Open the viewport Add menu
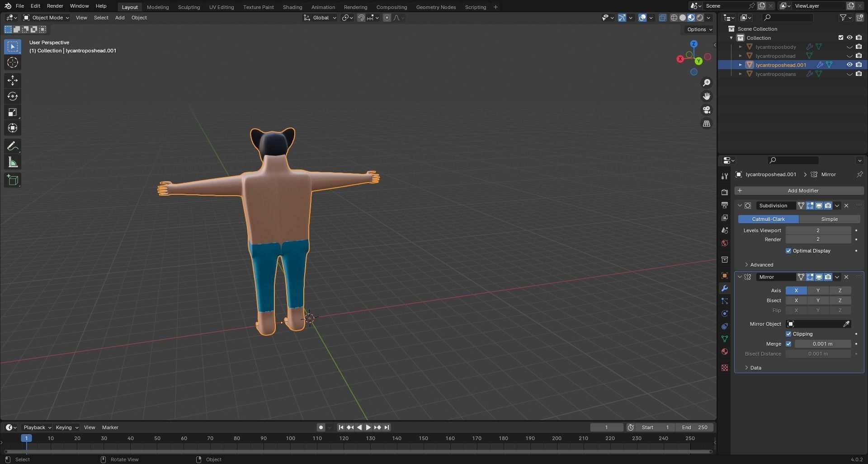This screenshot has height=464, width=868. (x=120, y=18)
